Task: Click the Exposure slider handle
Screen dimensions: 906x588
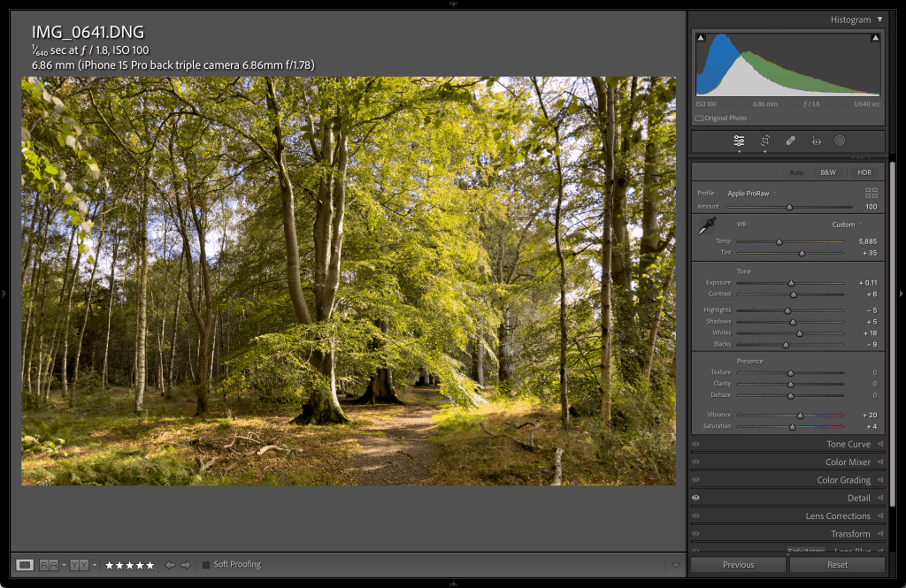Action: [791, 283]
